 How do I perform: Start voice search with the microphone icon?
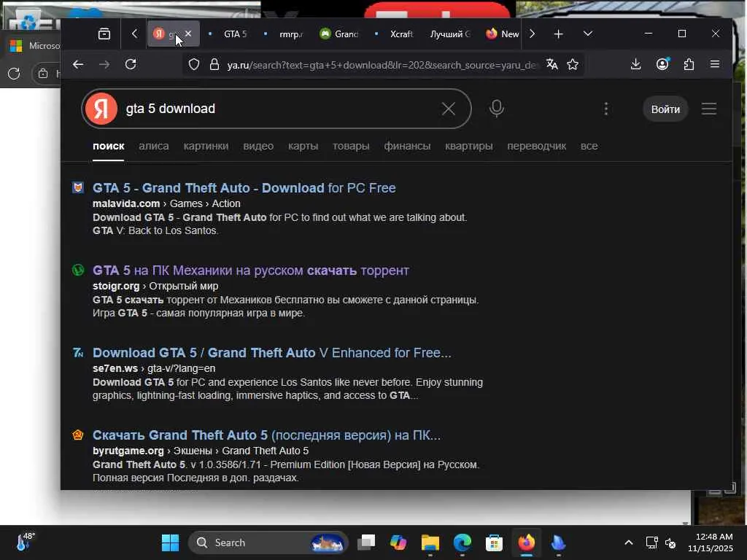point(496,109)
